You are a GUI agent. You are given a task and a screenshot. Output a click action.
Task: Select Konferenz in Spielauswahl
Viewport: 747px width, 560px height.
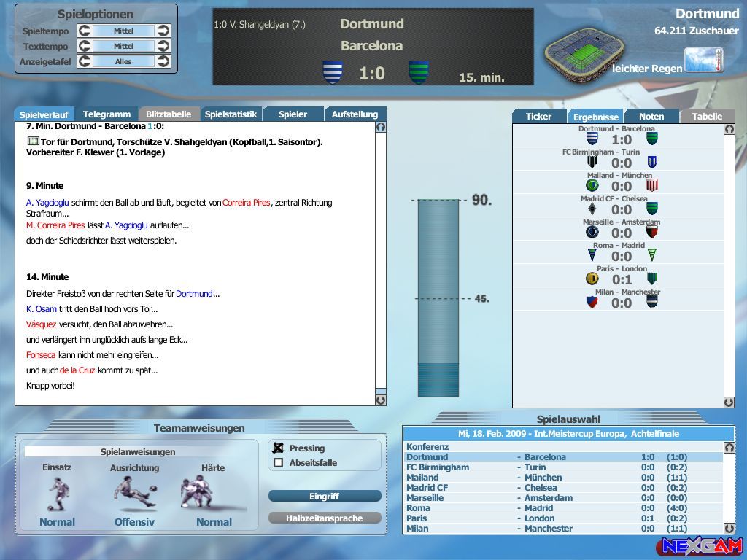pos(564,447)
